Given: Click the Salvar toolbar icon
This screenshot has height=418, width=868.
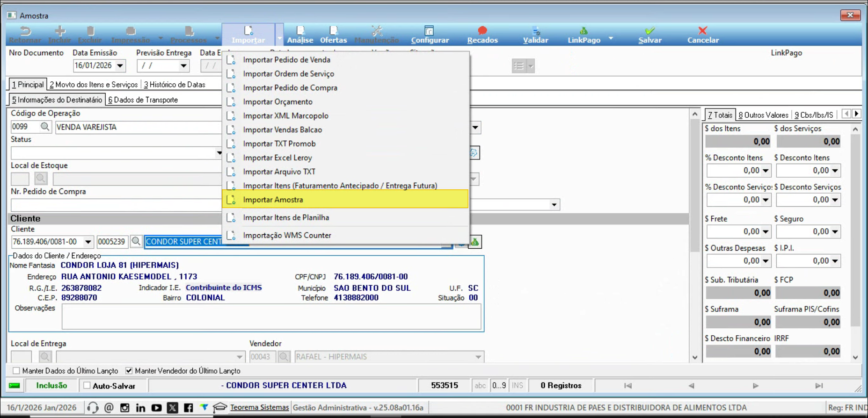Looking at the screenshot, I should point(649,31).
